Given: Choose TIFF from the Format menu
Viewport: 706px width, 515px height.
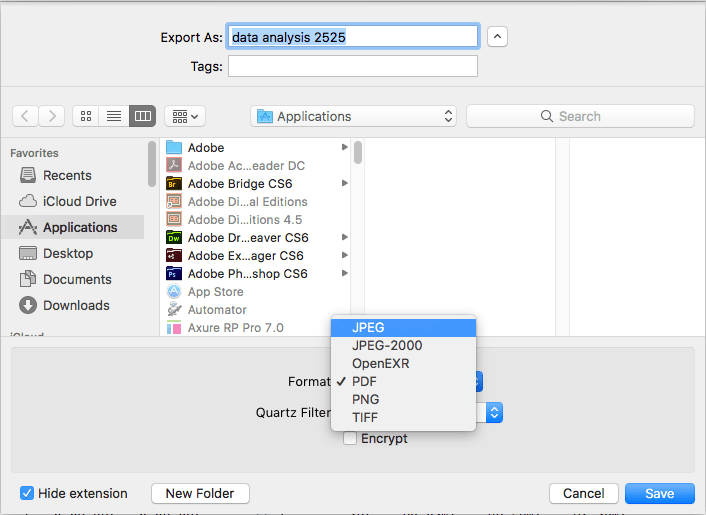Looking at the screenshot, I should pos(403,418).
